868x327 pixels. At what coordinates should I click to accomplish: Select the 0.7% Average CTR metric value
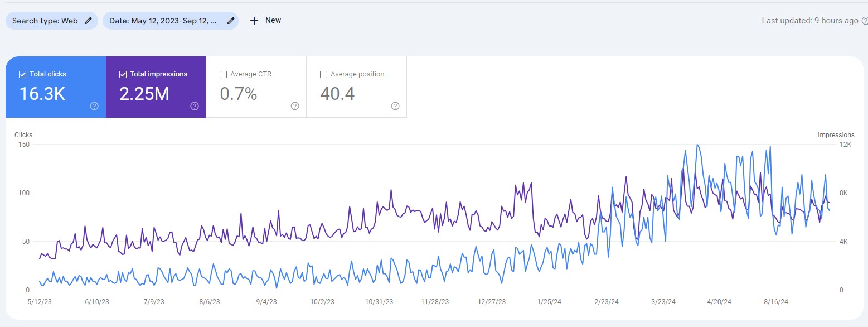tap(238, 94)
